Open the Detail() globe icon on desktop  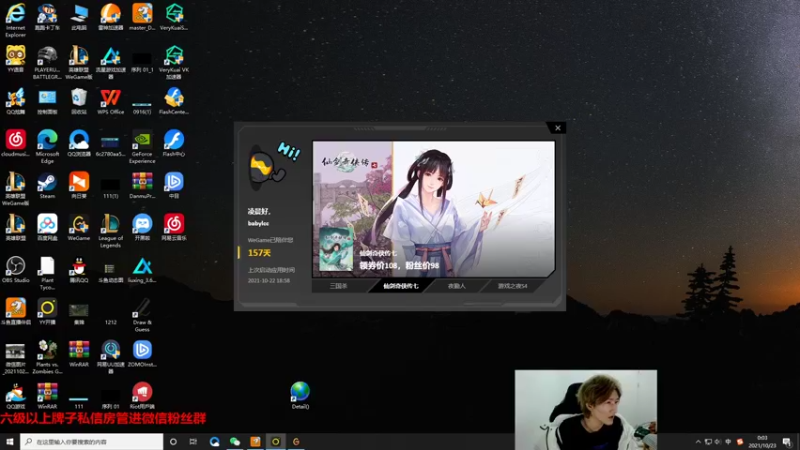[300, 395]
